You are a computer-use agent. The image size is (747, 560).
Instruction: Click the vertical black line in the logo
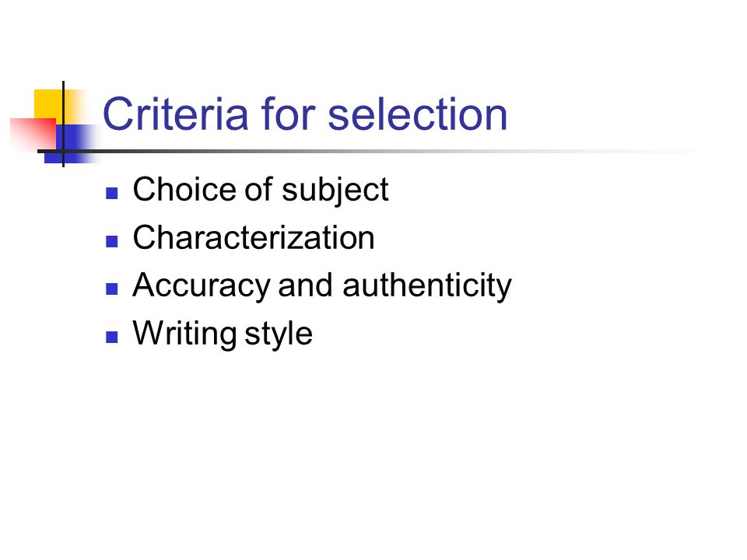pos(63,124)
